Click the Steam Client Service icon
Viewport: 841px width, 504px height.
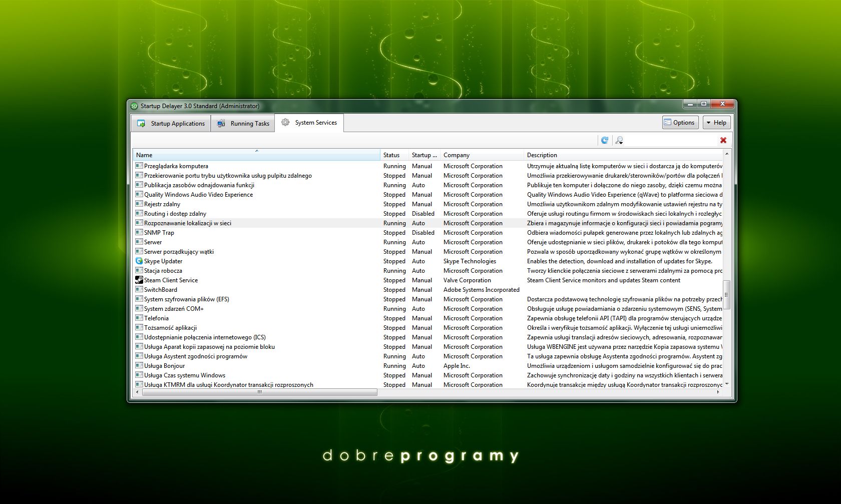[139, 280]
